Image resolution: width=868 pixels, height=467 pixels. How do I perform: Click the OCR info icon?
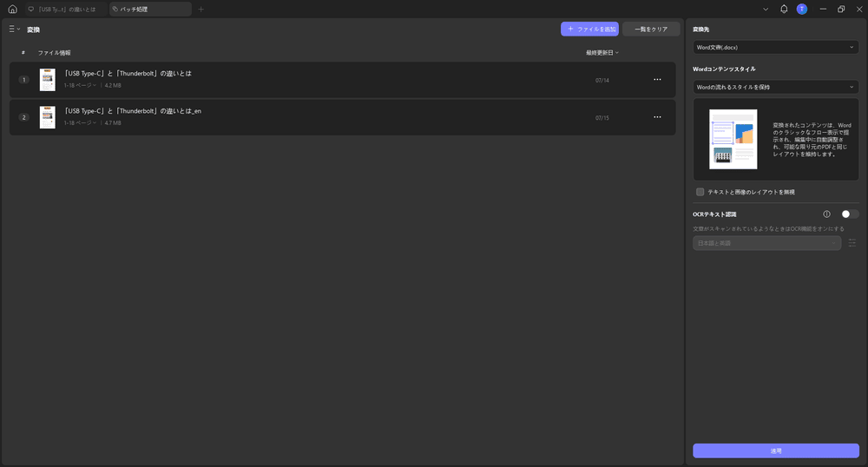point(826,214)
